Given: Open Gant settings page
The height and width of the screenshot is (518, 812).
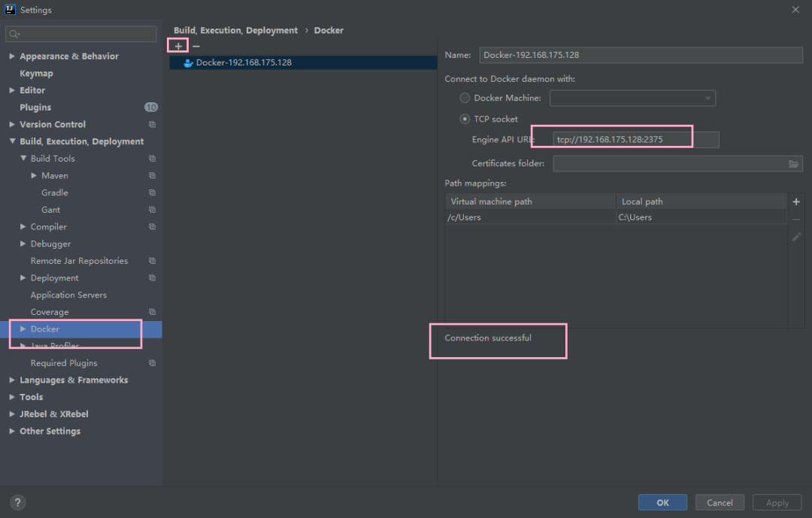Looking at the screenshot, I should tap(51, 210).
